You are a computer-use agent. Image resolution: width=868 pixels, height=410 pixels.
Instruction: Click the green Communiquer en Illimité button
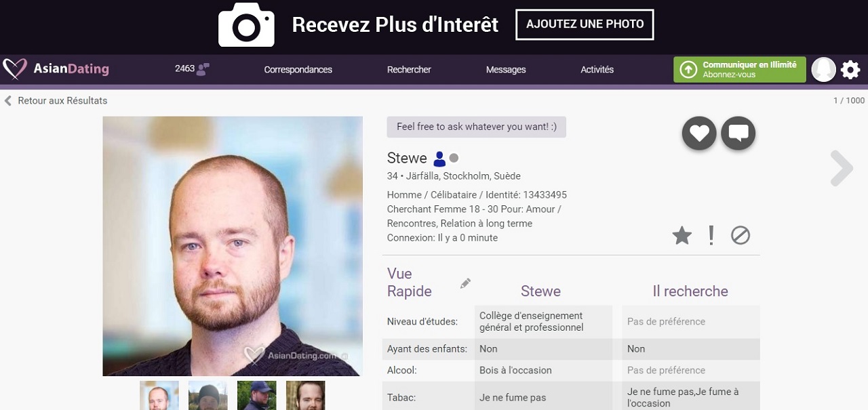pyautogui.click(x=739, y=70)
